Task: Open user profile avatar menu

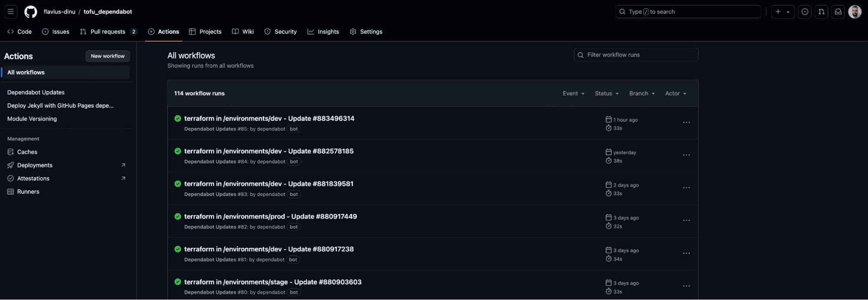Action: pyautogui.click(x=855, y=12)
